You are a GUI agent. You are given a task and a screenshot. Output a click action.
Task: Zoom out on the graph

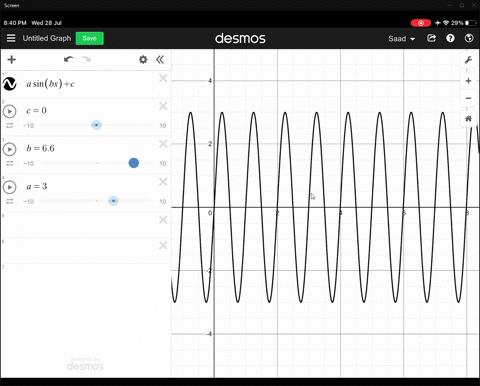(x=468, y=98)
